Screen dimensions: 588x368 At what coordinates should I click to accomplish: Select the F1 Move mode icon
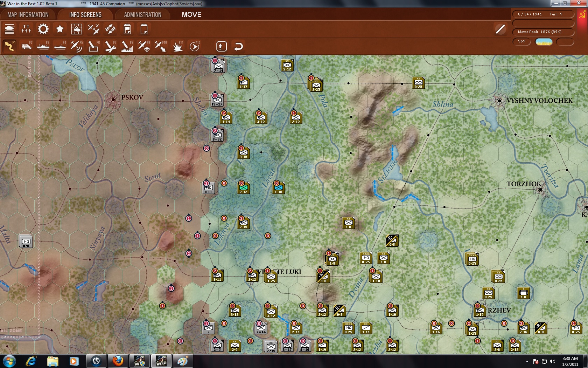click(x=9, y=46)
